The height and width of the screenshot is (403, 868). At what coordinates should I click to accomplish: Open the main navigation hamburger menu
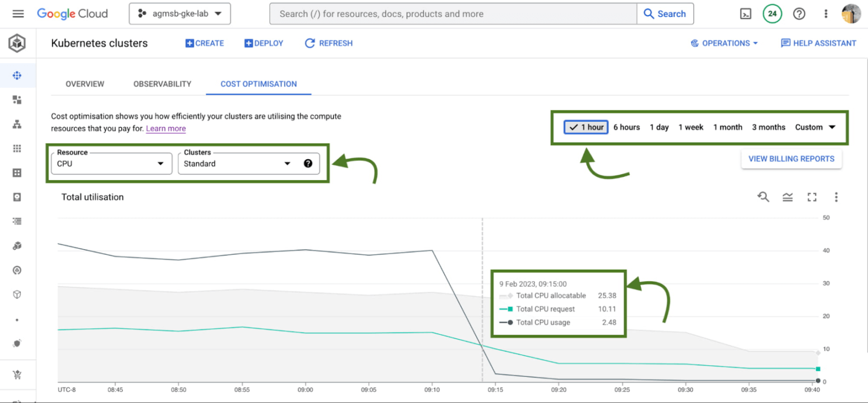[18, 14]
